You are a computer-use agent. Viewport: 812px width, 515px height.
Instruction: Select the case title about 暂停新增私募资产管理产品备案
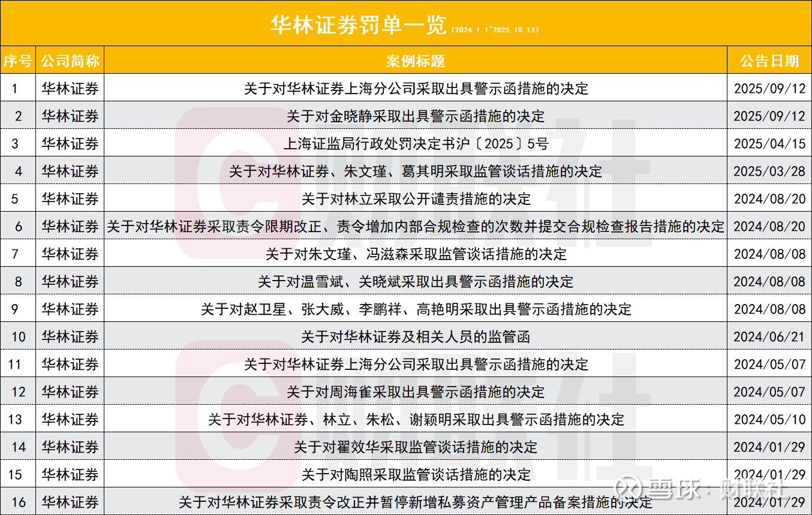click(416, 502)
